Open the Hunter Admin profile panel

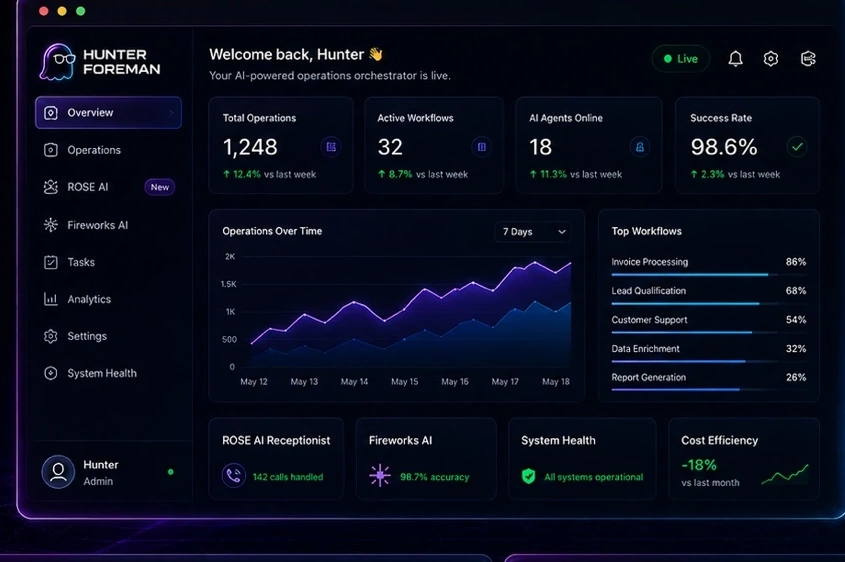[110, 473]
